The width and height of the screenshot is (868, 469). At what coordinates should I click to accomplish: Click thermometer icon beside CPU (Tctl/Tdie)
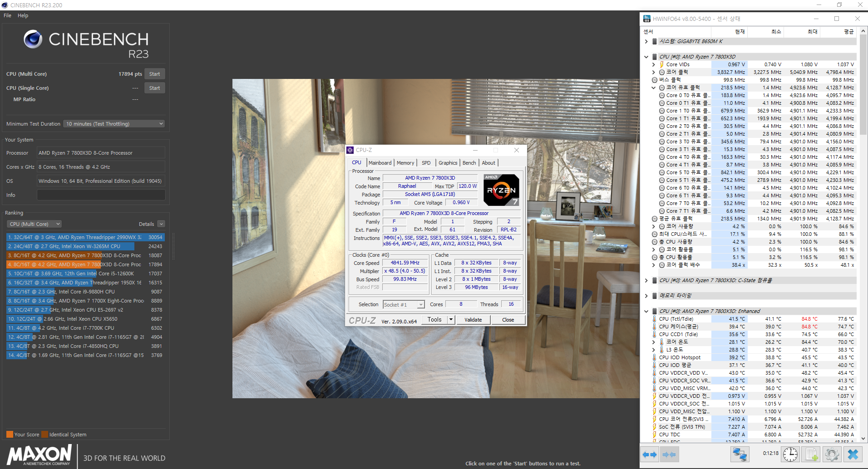point(654,319)
